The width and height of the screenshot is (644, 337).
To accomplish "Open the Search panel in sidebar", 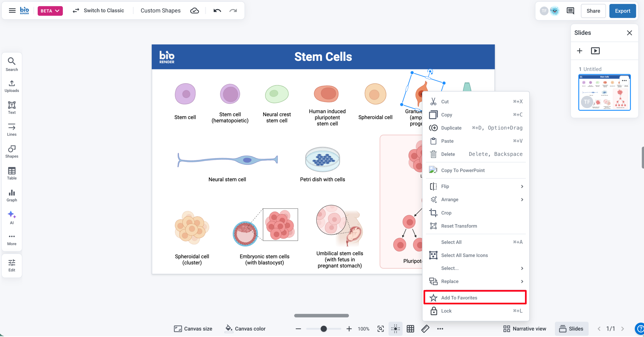I will (12, 64).
